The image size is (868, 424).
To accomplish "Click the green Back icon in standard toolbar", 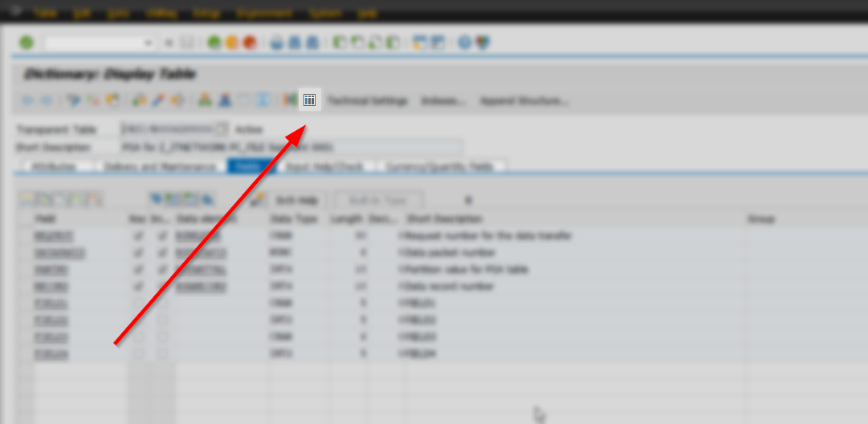I will point(214,43).
